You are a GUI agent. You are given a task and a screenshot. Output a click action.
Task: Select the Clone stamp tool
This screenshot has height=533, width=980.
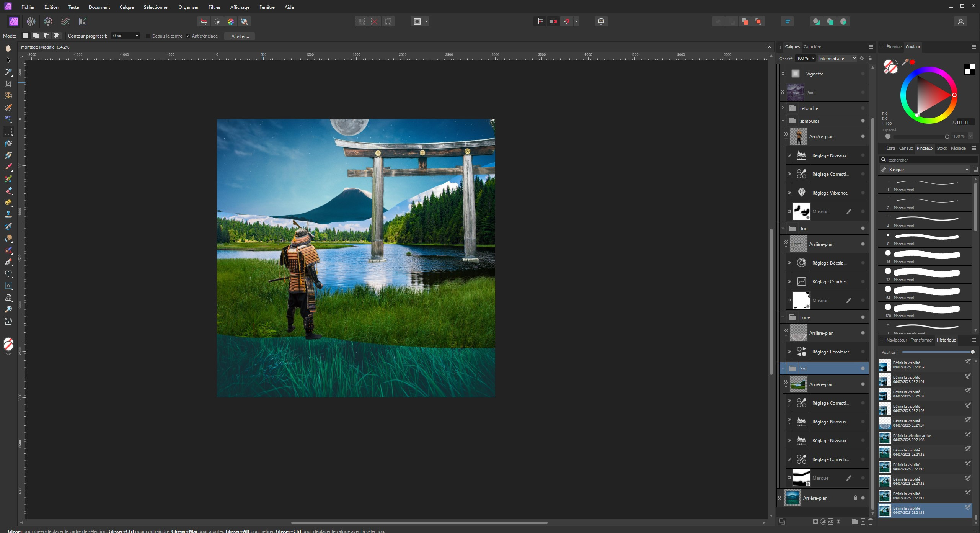[8, 214]
